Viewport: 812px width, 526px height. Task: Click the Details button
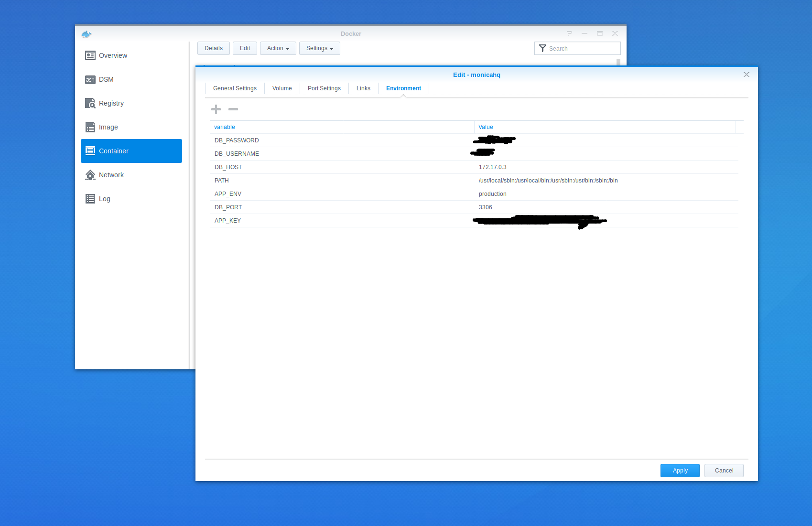tap(214, 48)
